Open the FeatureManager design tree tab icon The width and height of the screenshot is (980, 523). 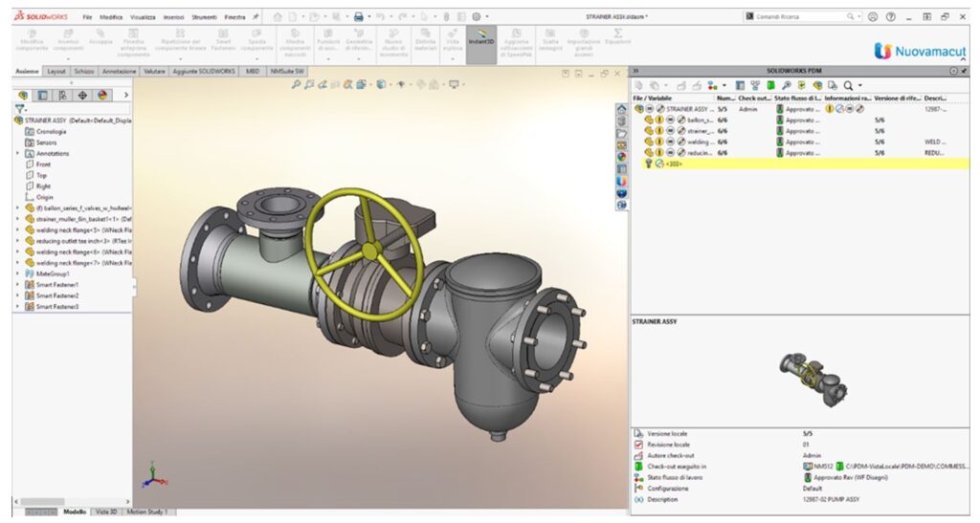point(23,95)
